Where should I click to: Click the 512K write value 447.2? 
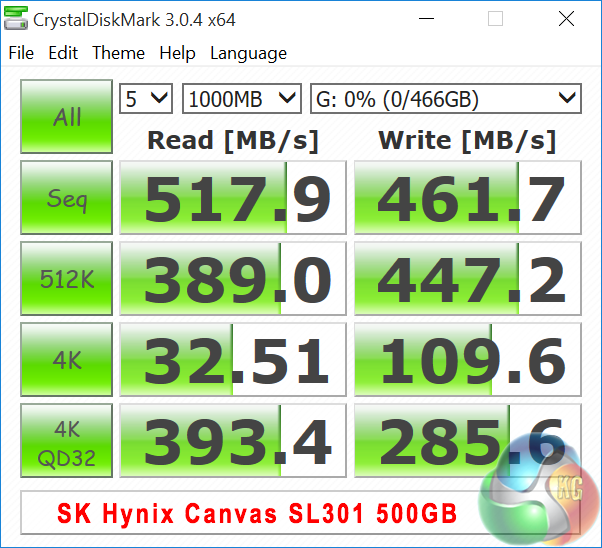[468, 278]
